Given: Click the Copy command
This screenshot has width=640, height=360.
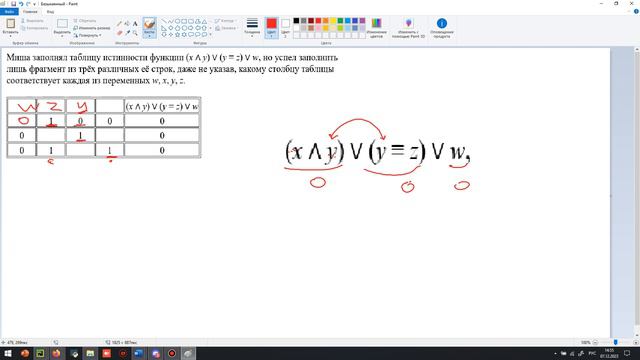Looking at the screenshot, I should 34,28.
